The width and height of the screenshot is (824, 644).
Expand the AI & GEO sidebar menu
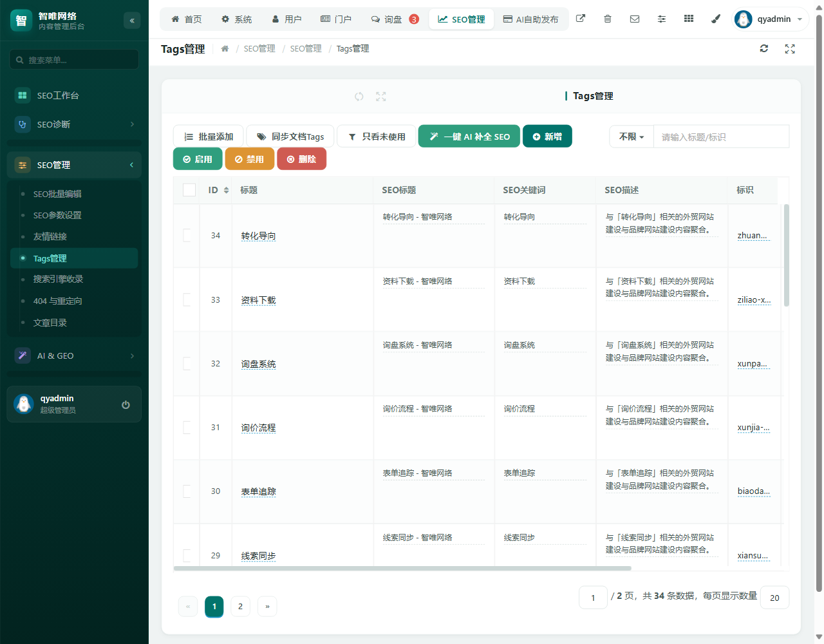pyautogui.click(x=74, y=355)
